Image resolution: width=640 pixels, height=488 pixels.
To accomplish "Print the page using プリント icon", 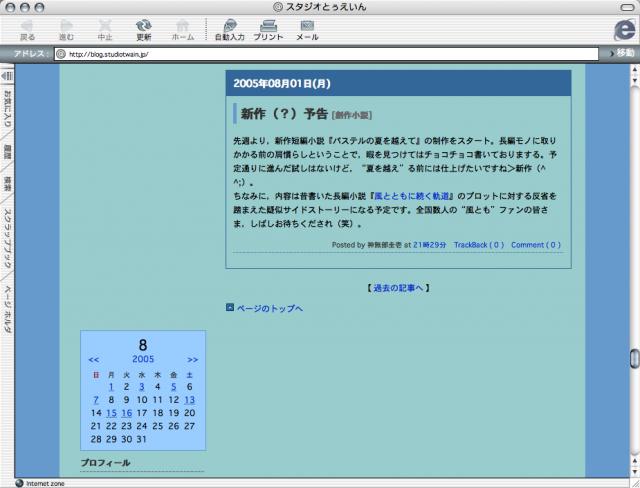I will (x=268, y=27).
